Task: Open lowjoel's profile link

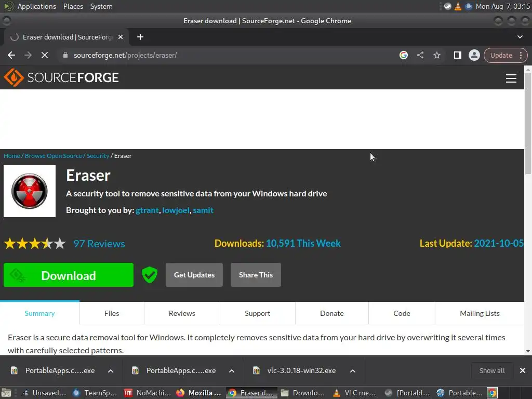Action: [x=176, y=210]
